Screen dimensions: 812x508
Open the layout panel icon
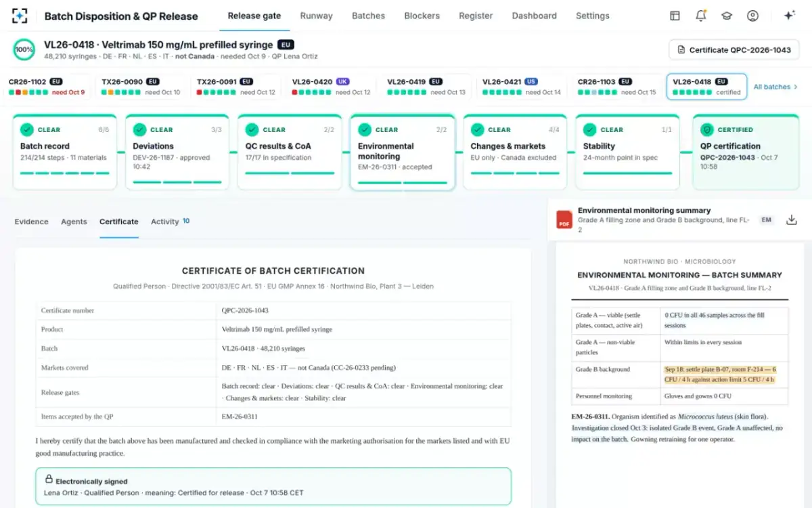coord(675,16)
